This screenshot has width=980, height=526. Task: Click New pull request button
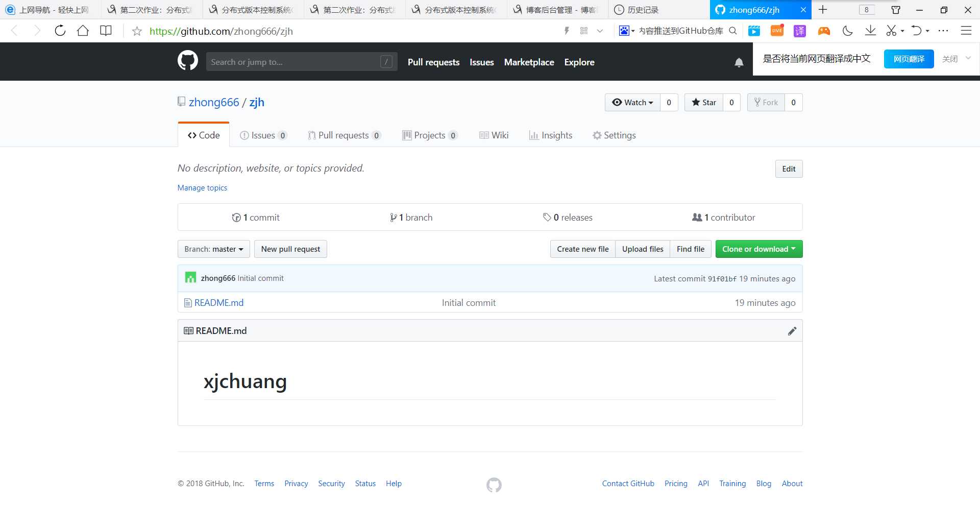(290, 249)
